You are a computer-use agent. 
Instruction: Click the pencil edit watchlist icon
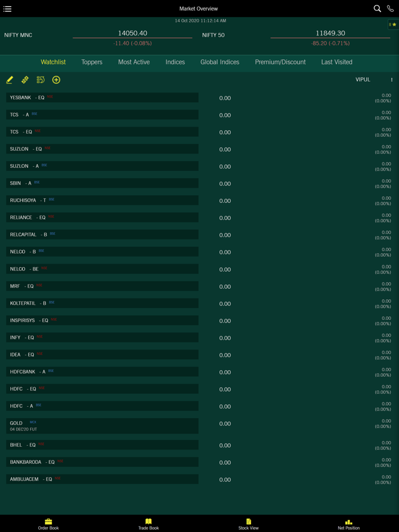click(9, 80)
